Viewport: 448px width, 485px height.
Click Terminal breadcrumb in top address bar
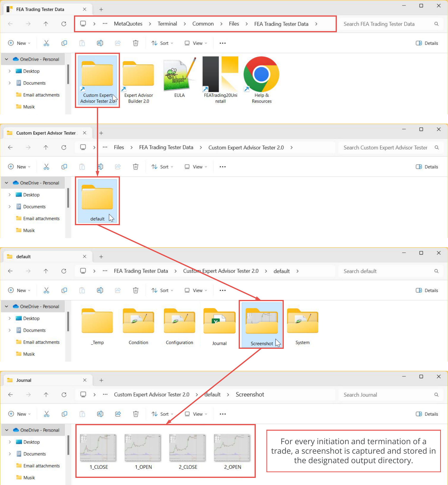(x=167, y=24)
